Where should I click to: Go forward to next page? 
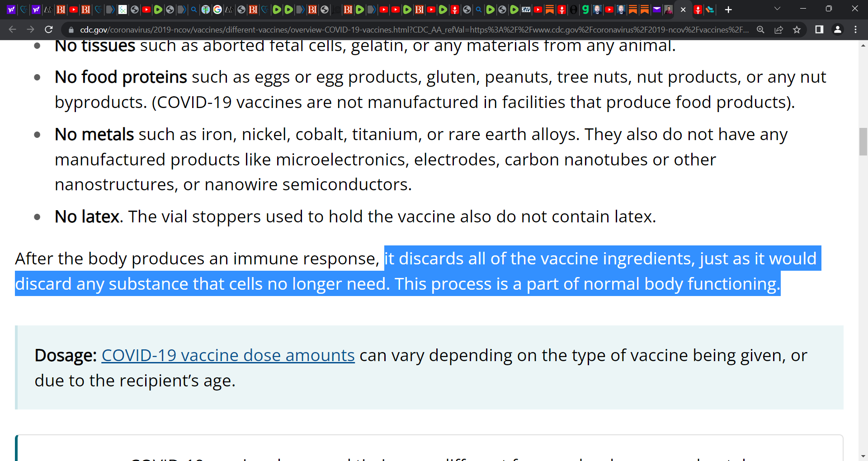coord(31,29)
